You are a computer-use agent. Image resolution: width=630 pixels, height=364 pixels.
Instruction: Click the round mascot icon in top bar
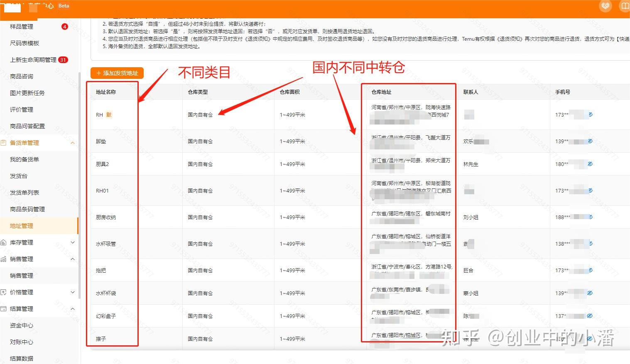pos(605,6)
